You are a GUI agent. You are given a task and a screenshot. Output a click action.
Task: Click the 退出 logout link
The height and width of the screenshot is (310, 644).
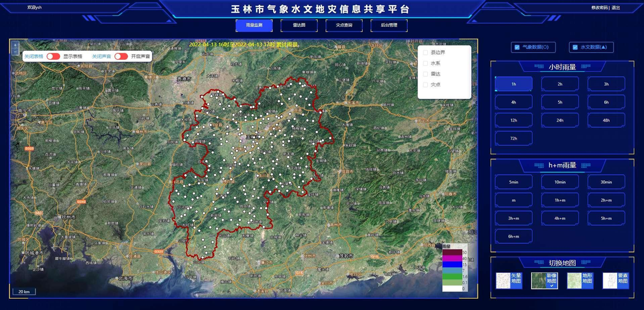click(616, 8)
